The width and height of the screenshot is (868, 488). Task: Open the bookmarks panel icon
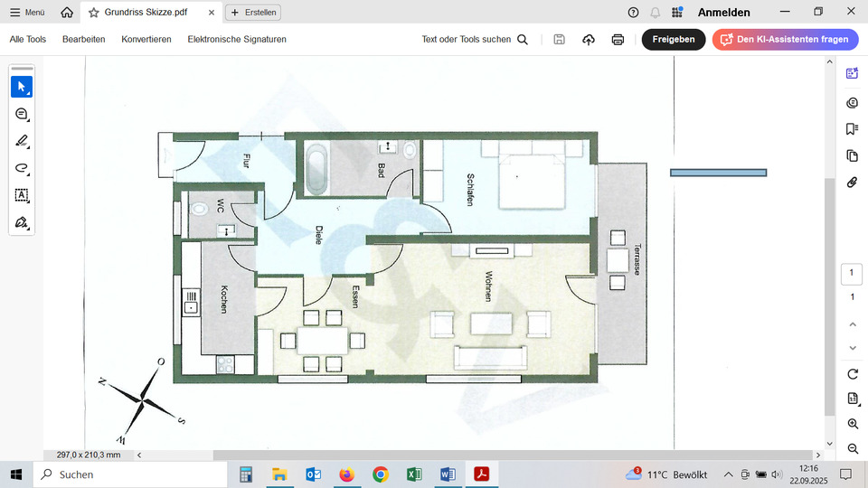[x=852, y=129]
